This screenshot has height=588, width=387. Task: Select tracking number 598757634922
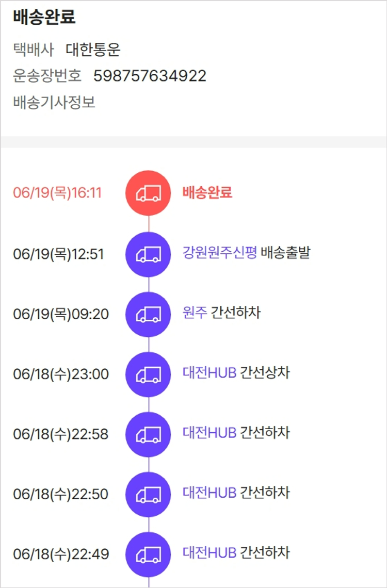(x=150, y=76)
